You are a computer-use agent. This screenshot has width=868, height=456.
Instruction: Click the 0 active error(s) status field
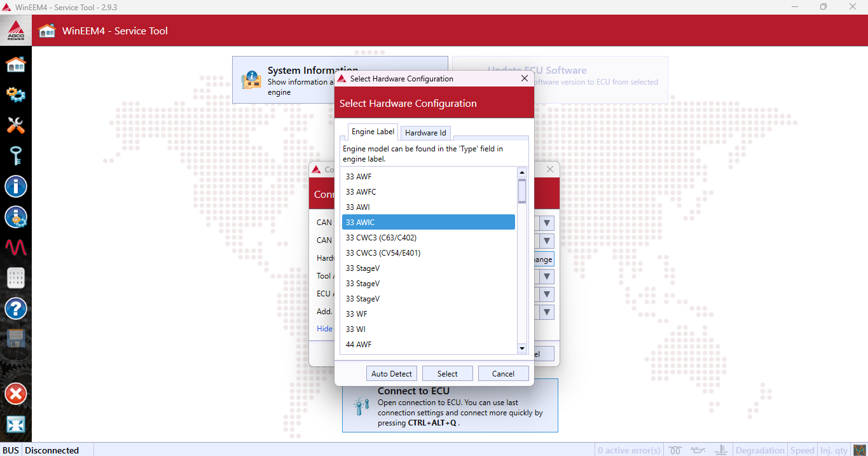click(x=629, y=450)
